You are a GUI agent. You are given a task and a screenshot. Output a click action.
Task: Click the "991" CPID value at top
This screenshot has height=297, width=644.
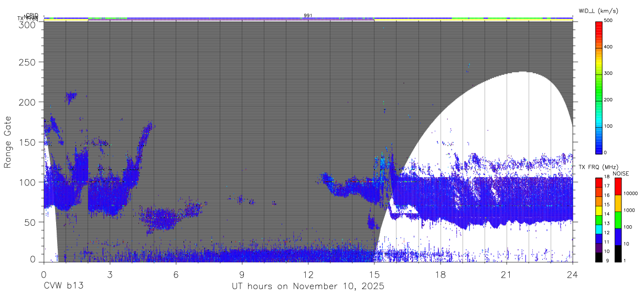pyautogui.click(x=308, y=15)
